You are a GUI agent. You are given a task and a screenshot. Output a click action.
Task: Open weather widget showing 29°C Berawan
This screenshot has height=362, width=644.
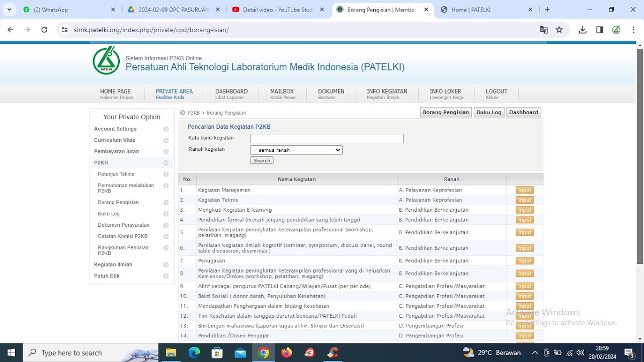[491, 353]
